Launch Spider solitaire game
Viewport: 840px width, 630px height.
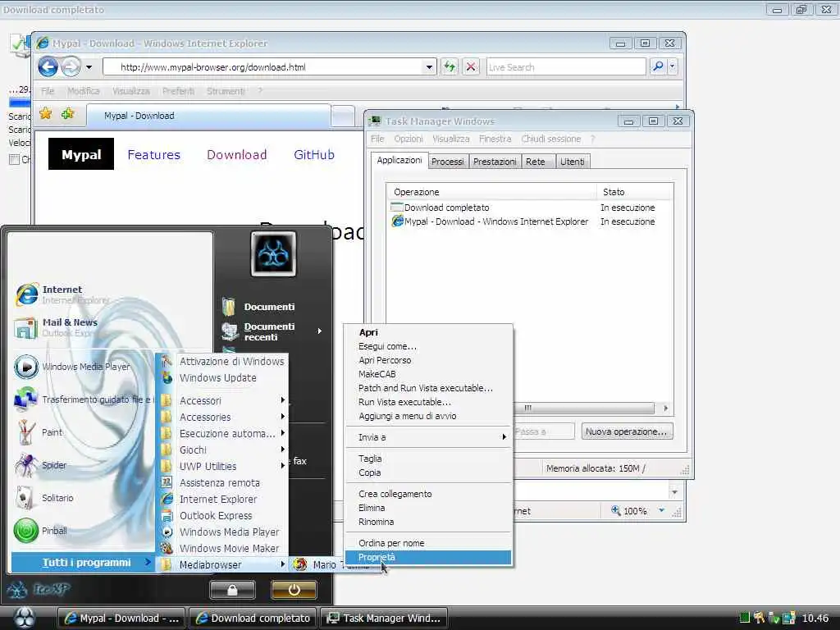click(x=41, y=465)
